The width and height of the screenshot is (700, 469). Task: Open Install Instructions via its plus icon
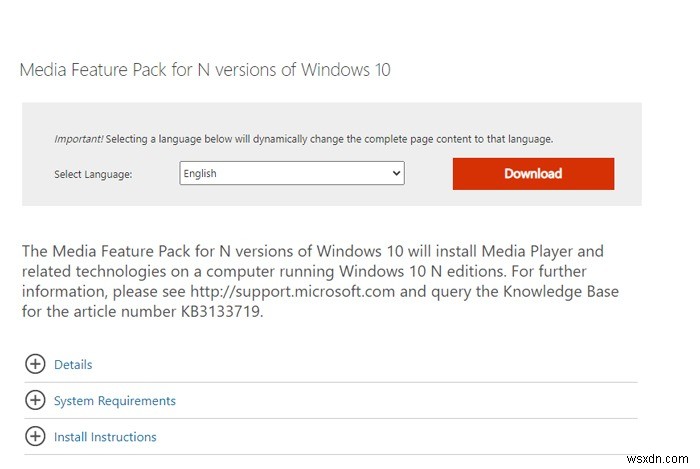(x=35, y=437)
